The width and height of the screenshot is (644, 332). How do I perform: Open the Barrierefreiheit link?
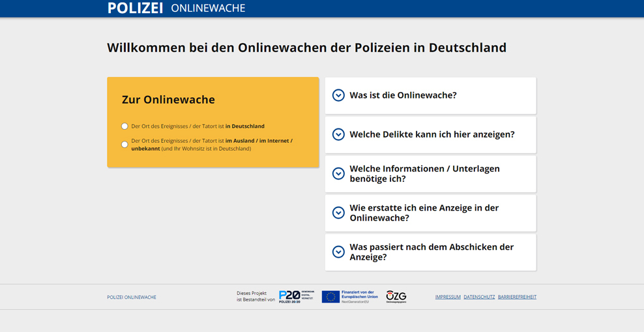[517, 297]
